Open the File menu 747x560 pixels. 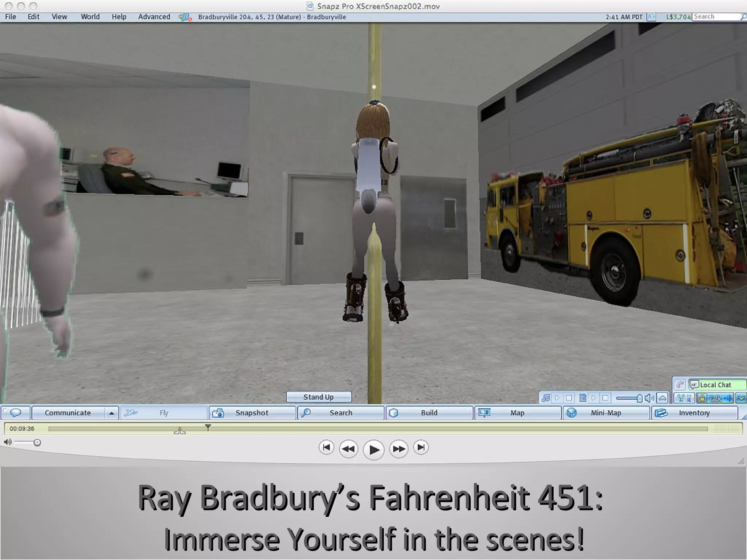pos(11,17)
